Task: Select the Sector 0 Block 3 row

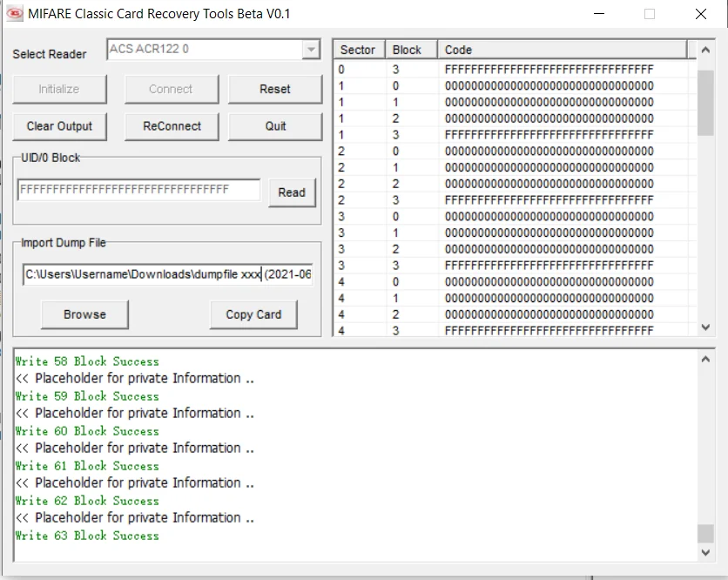Action: 516,70
